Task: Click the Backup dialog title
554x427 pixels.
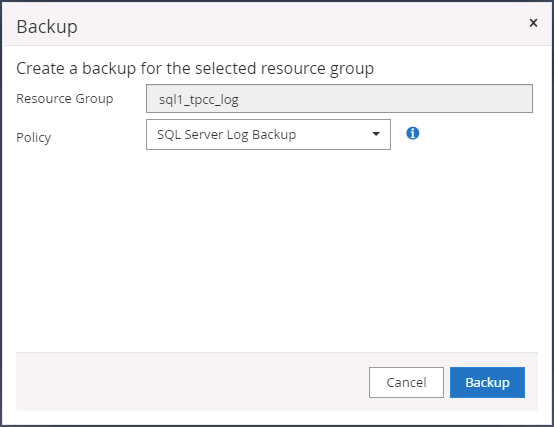Action: tap(47, 26)
